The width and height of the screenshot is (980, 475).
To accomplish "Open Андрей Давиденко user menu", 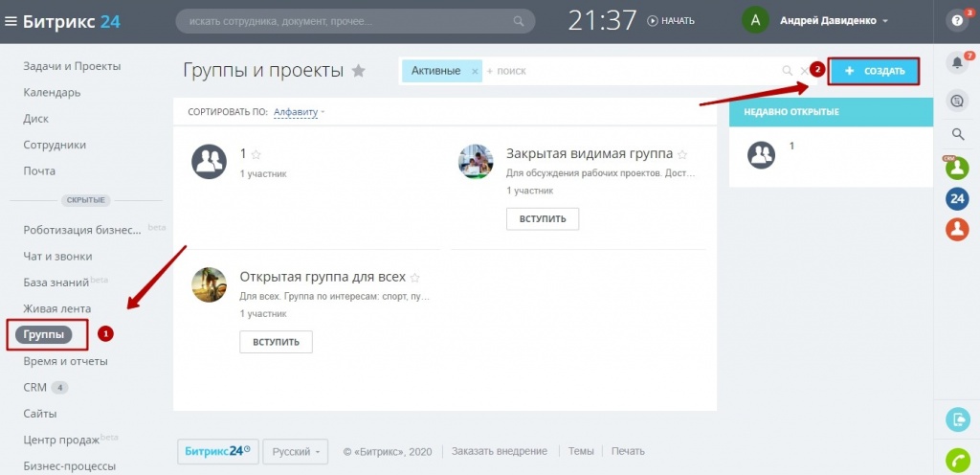I will 834,20.
